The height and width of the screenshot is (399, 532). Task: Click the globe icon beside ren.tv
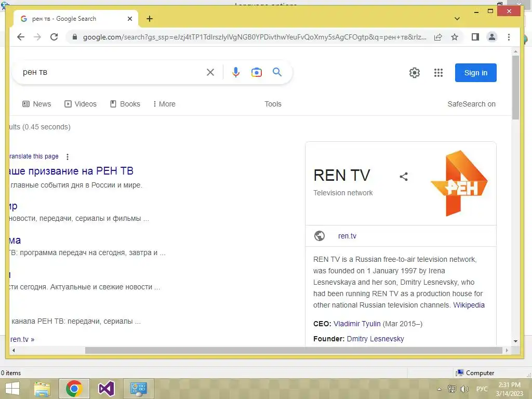(x=320, y=236)
